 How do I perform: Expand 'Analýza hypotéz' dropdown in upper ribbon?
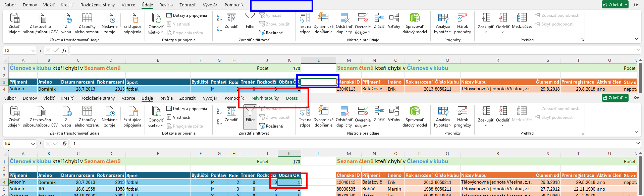pyautogui.click(x=443, y=32)
